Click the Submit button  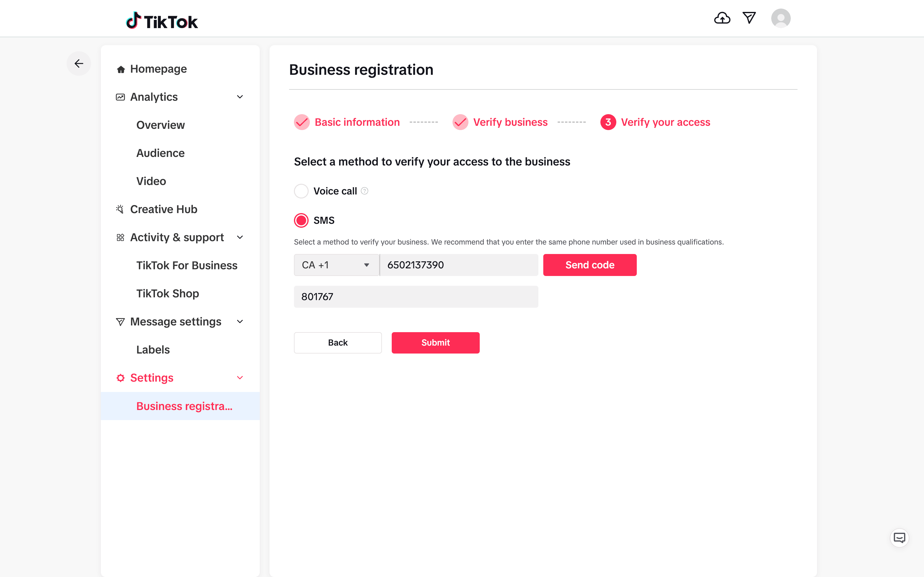coord(435,343)
